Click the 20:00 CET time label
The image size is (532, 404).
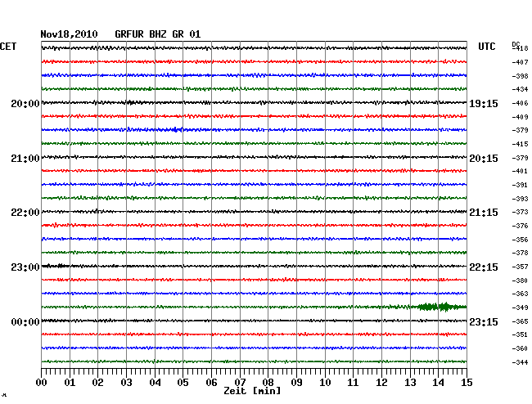[x=25, y=104]
